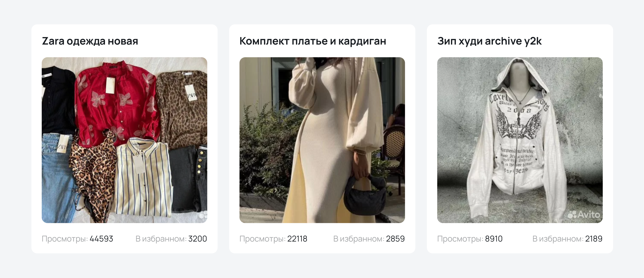Click views count 22118
Screen dimensions: 644x278
pyautogui.click(x=297, y=239)
